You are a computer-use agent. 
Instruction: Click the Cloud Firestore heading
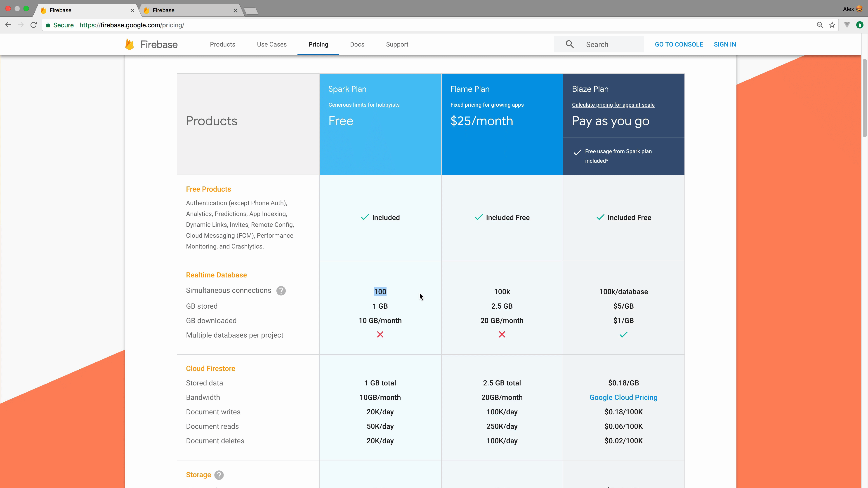tap(211, 368)
